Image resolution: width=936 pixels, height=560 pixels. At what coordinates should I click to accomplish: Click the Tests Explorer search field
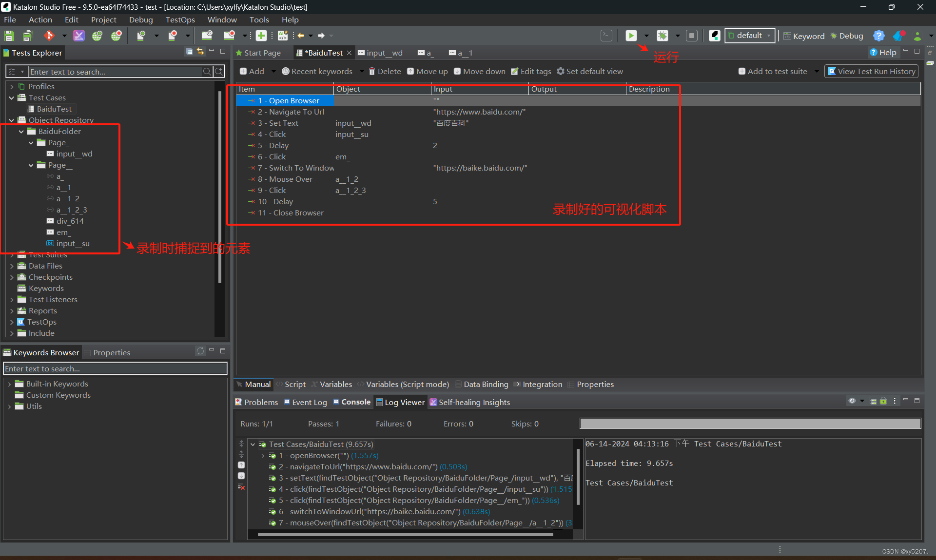(x=115, y=72)
